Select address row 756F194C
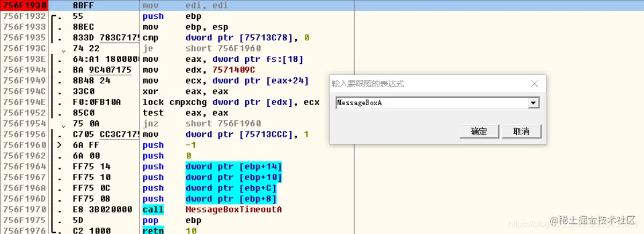This screenshot has height=234, width=644. (x=24, y=91)
